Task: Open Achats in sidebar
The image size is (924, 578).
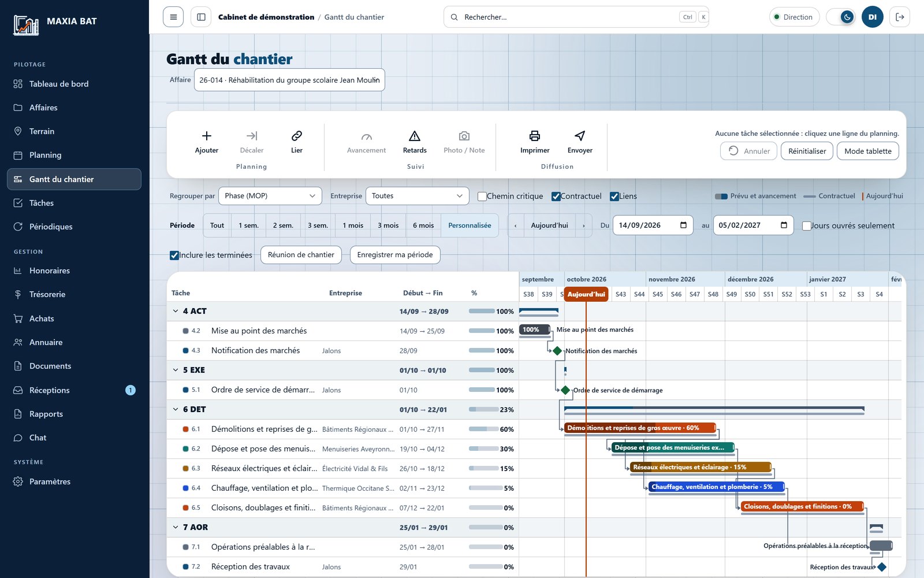Action: pyautogui.click(x=74, y=318)
